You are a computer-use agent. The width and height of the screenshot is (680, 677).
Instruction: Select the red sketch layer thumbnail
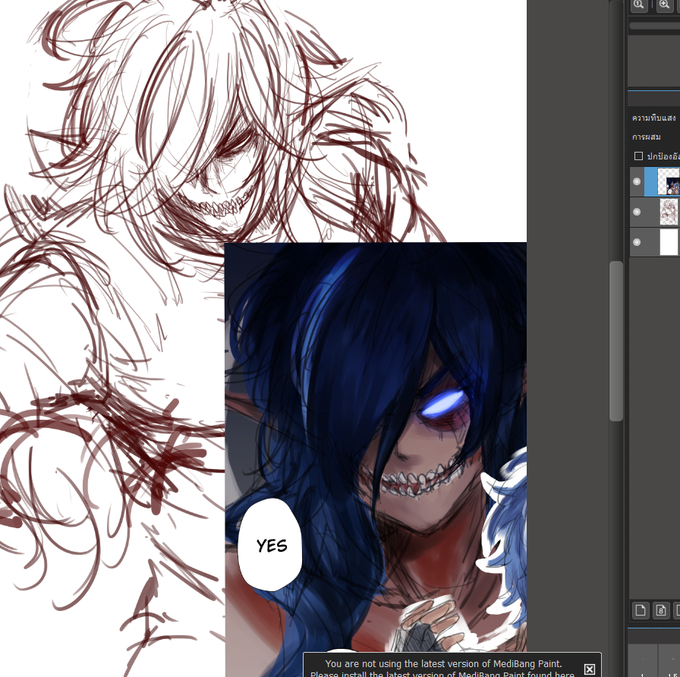click(669, 212)
